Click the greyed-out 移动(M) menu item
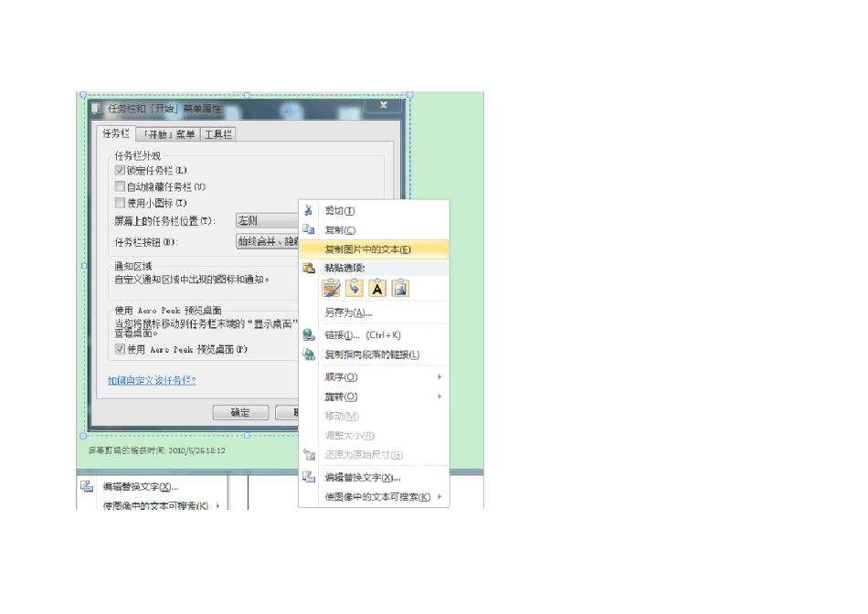Screen dimensions: 868x614 coord(342,416)
